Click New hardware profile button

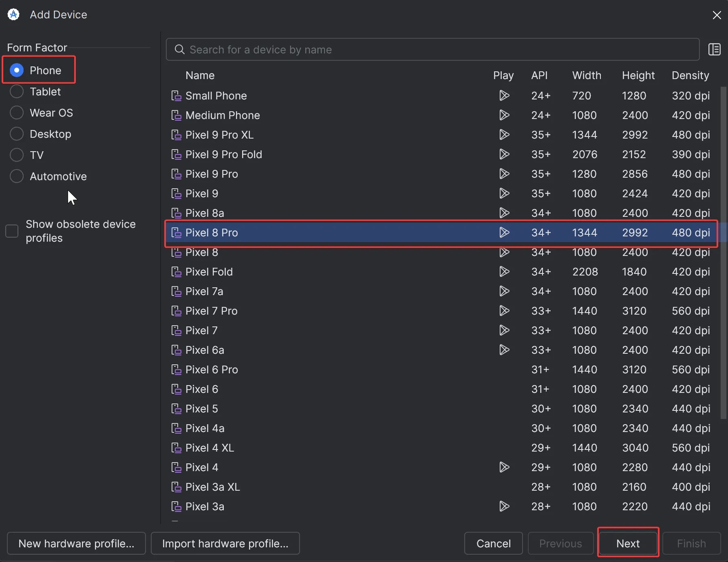(76, 543)
